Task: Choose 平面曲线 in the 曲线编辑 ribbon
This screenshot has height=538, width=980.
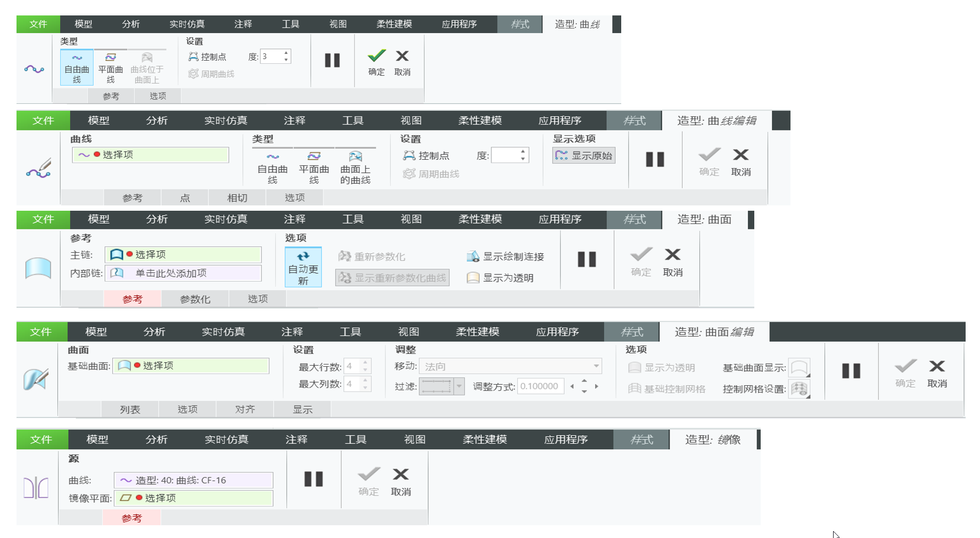Action: pos(314,167)
